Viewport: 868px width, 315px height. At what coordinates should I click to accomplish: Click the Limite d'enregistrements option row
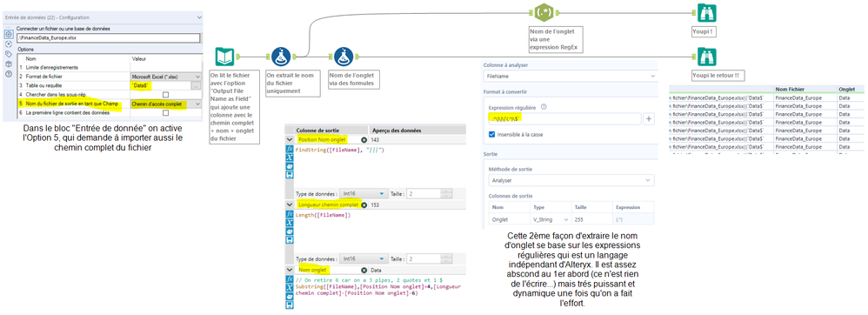click(x=110, y=68)
